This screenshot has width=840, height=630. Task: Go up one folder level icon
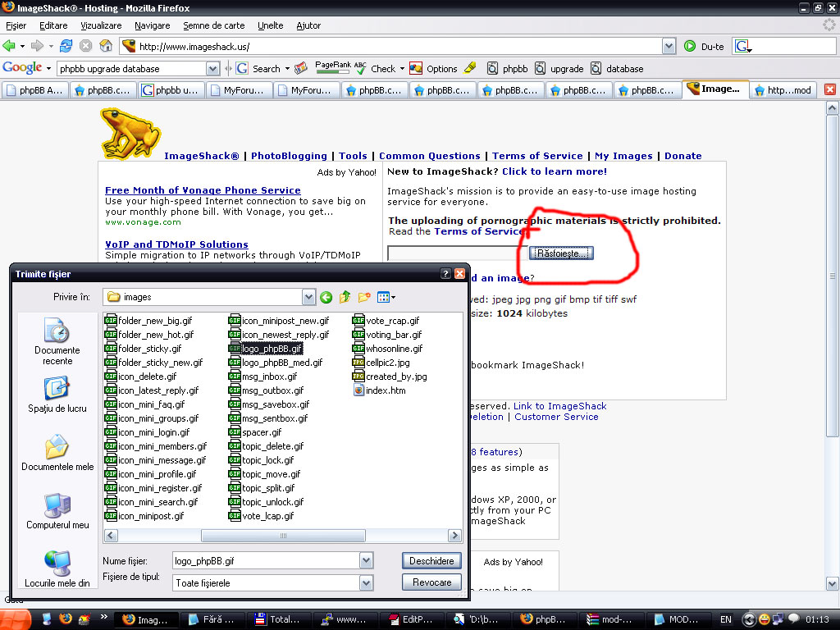click(345, 297)
